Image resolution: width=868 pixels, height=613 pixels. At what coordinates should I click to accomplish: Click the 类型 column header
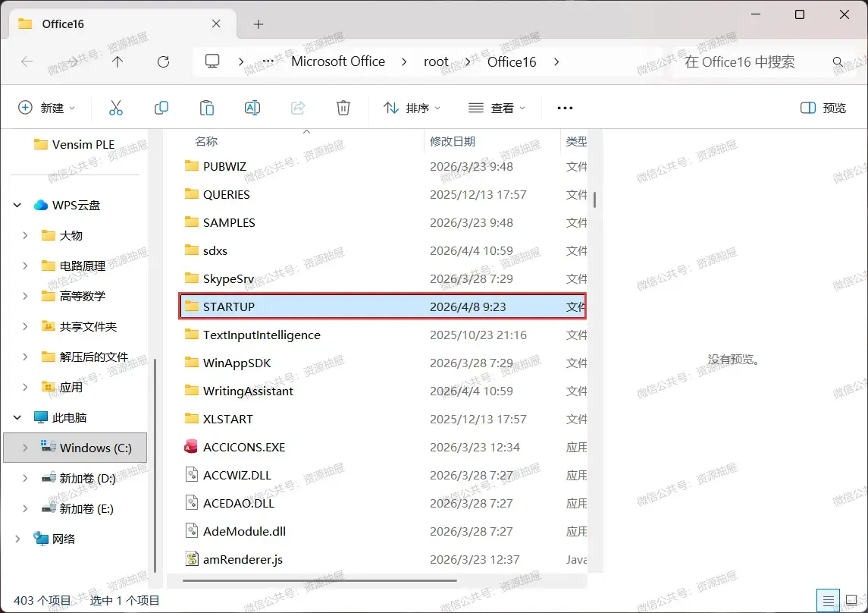(x=576, y=142)
